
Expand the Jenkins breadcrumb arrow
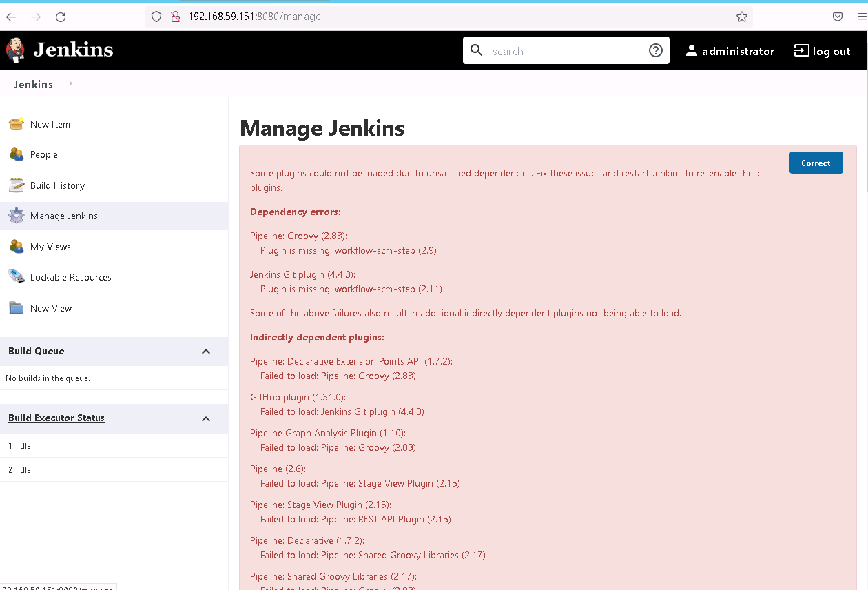point(71,84)
